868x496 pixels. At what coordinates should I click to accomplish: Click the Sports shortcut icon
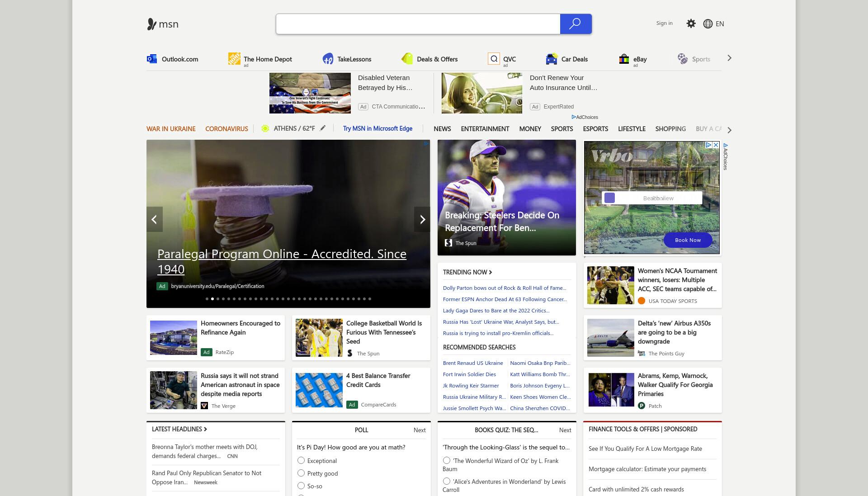pyautogui.click(x=683, y=59)
